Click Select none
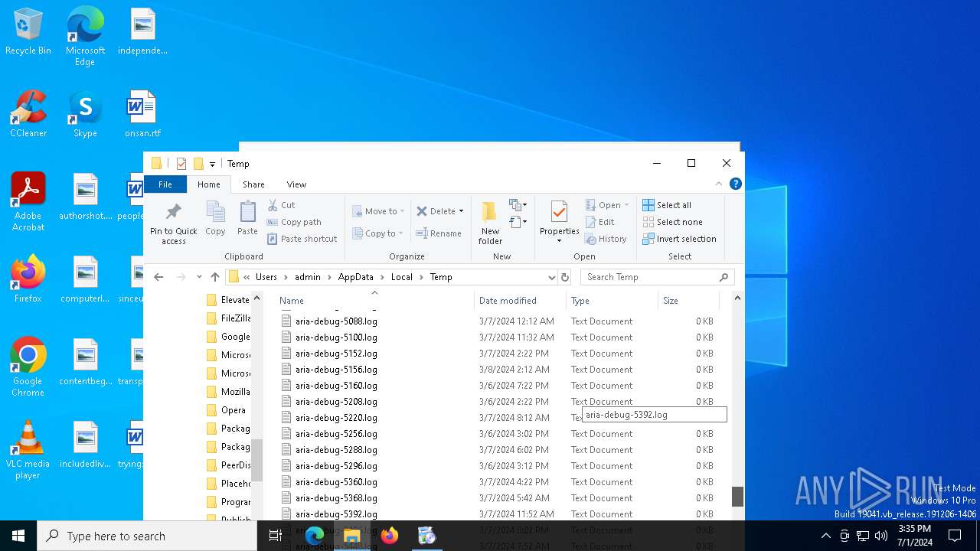The width and height of the screenshot is (980, 551). click(672, 222)
